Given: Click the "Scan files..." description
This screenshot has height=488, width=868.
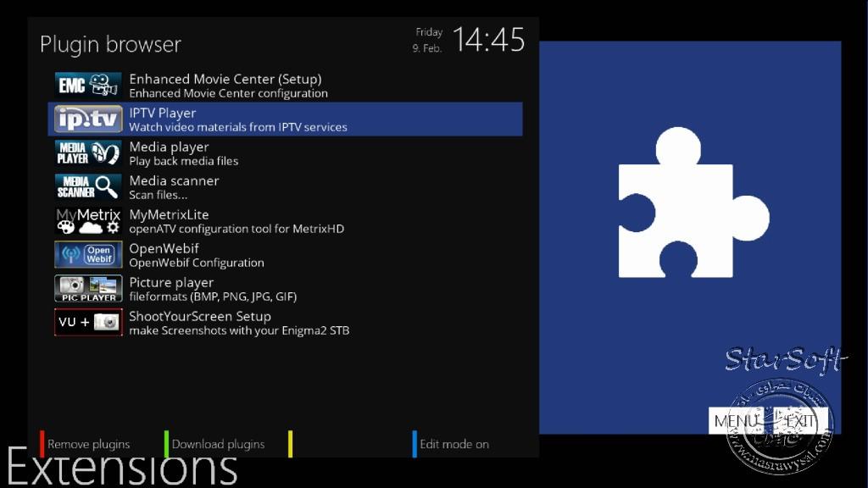Looking at the screenshot, I should pyautogui.click(x=158, y=195).
